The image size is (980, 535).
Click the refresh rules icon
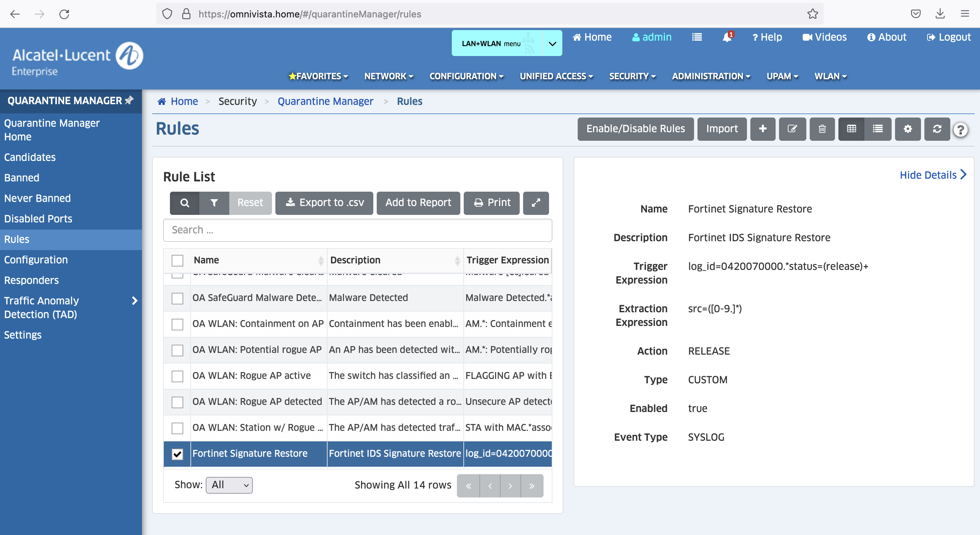(937, 129)
